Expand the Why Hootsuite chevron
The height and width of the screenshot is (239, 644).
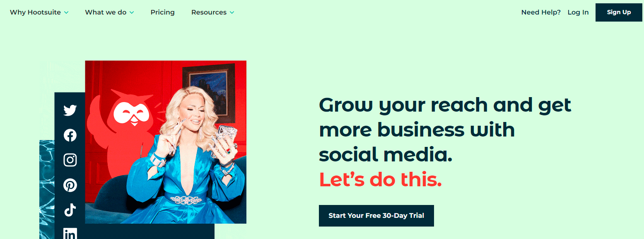[x=66, y=12]
